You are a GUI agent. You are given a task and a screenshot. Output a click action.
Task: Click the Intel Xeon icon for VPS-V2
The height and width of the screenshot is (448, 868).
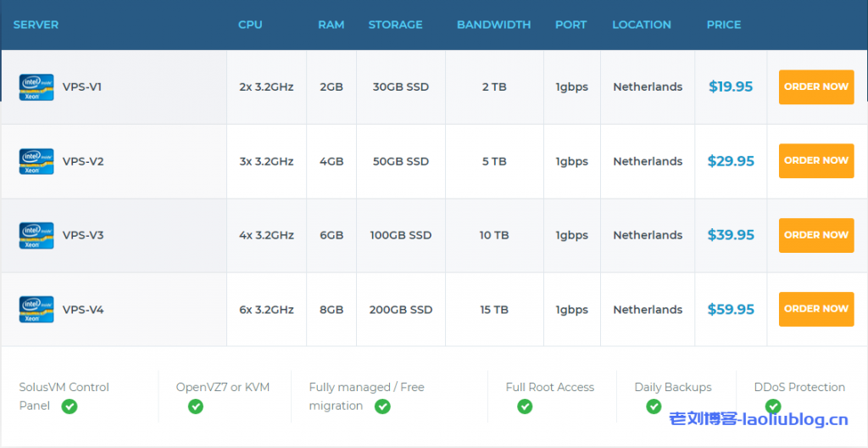pyautogui.click(x=36, y=161)
